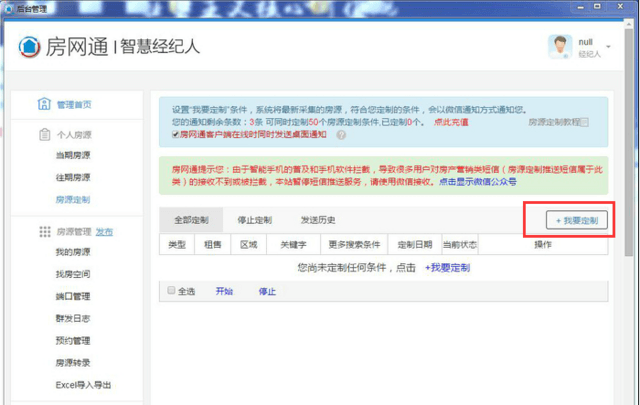640x405 pixels.
Task: Click the 区域 column header
Action: (x=249, y=245)
